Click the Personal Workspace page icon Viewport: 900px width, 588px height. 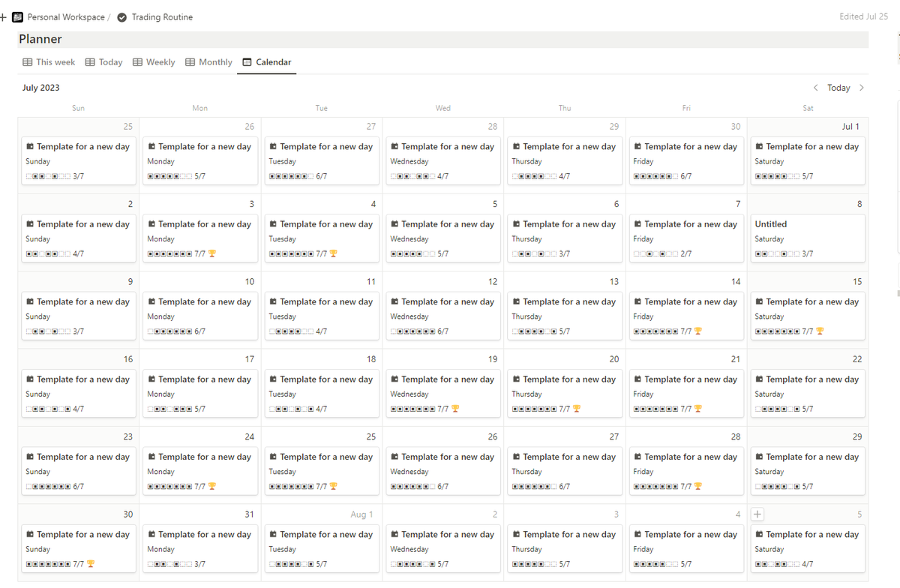click(17, 17)
